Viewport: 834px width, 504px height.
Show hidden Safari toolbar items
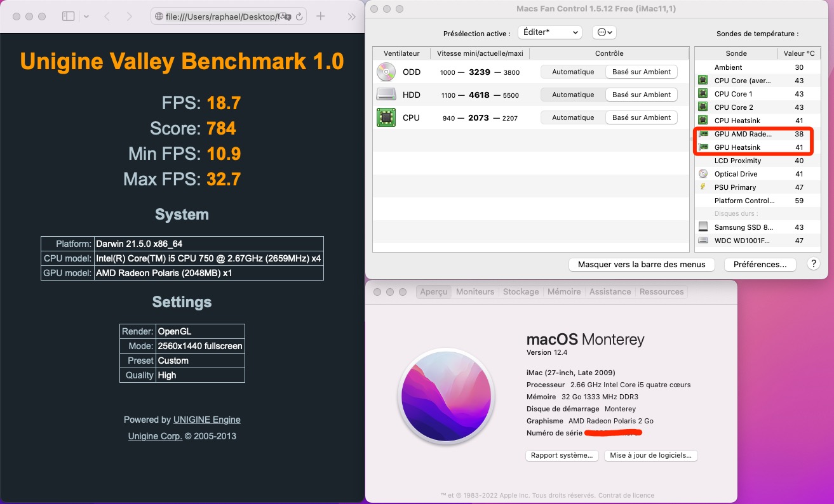(351, 17)
